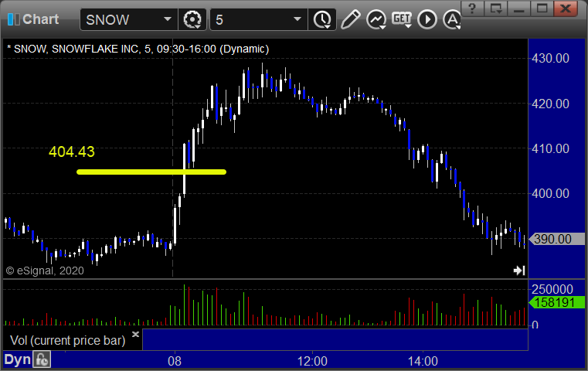The width and height of the screenshot is (588, 371).
Task: Minimize the chart window
Action: tap(519, 9)
